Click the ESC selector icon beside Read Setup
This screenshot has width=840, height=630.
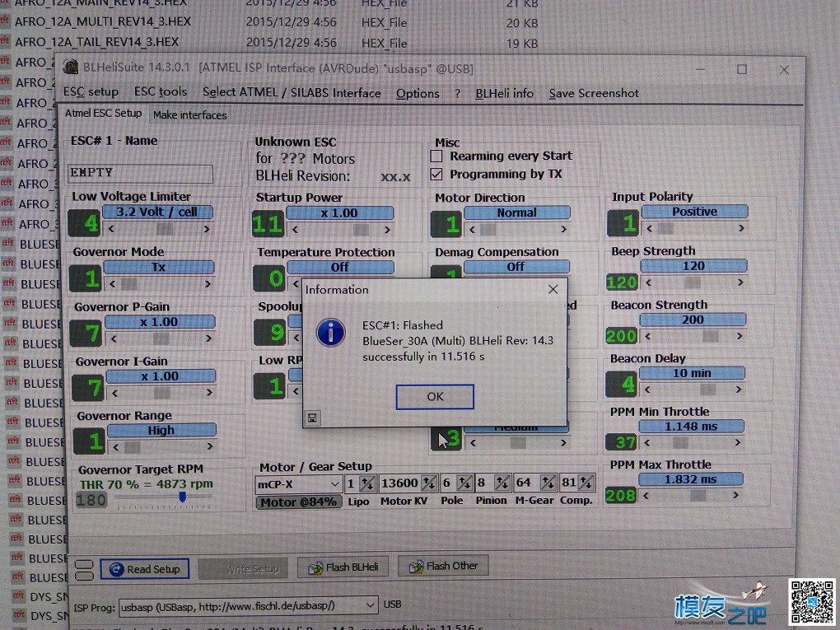[84, 571]
